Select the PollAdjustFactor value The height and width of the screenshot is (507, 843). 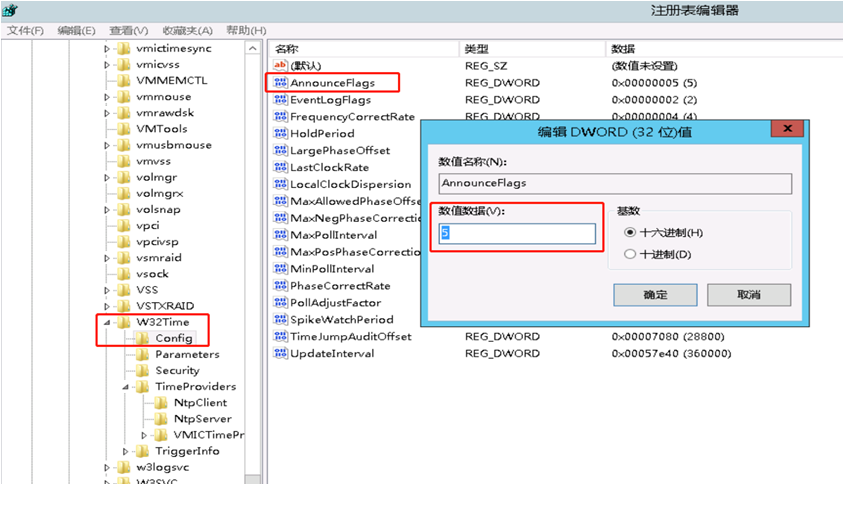(335, 303)
